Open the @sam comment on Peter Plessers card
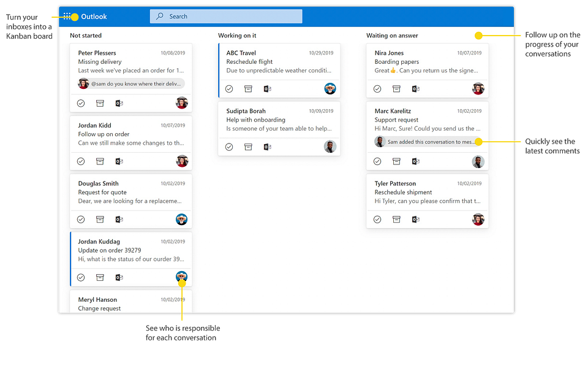The image size is (588, 368). pos(131,83)
